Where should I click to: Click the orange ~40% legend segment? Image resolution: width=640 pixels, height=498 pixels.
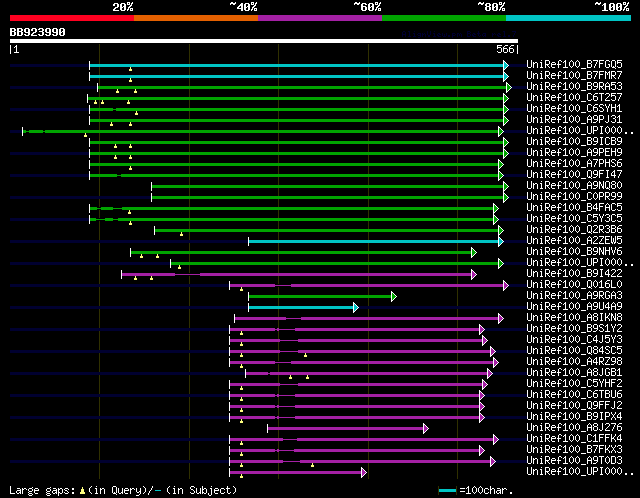(196, 18)
